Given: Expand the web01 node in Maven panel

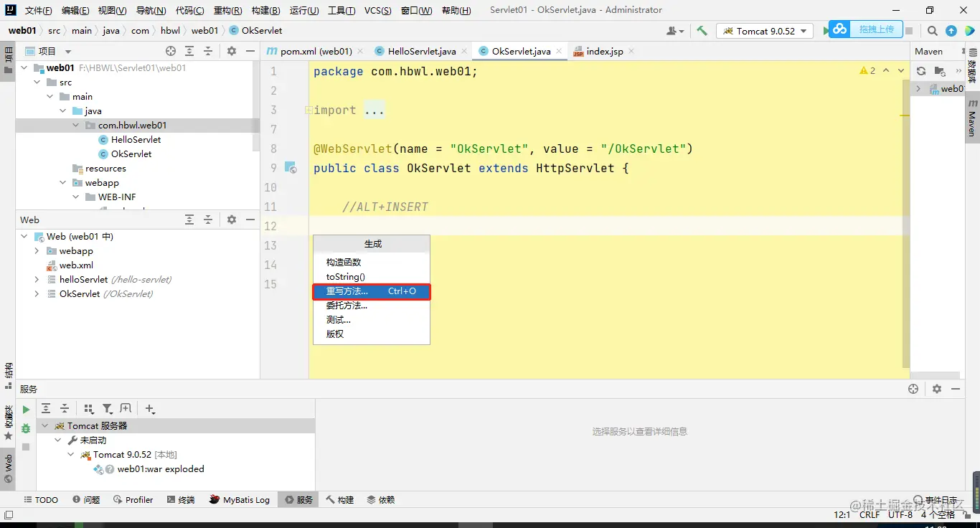Looking at the screenshot, I should pyautogui.click(x=918, y=89).
